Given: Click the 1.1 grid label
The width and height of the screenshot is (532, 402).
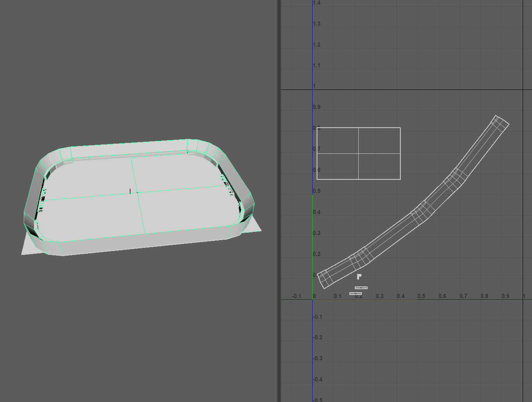Looking at the screenshot, I should (x=317, y=65).
